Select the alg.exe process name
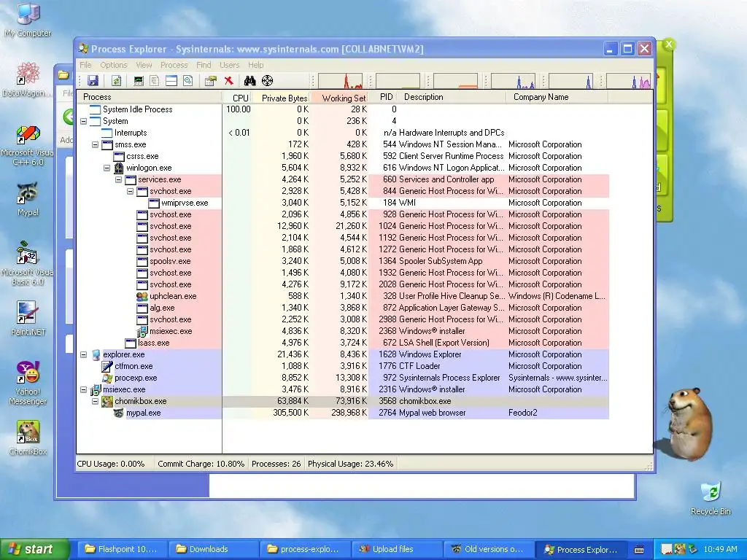This screenshot has width=747, height=560. (162, 308)
